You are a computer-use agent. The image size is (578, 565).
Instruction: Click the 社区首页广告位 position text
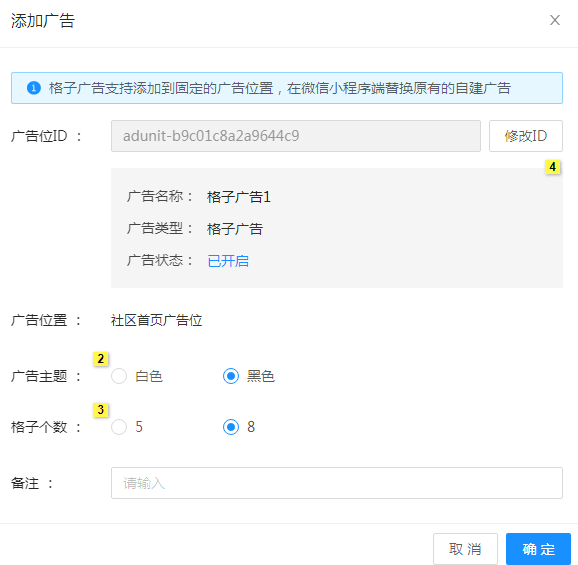pos(156,320)
